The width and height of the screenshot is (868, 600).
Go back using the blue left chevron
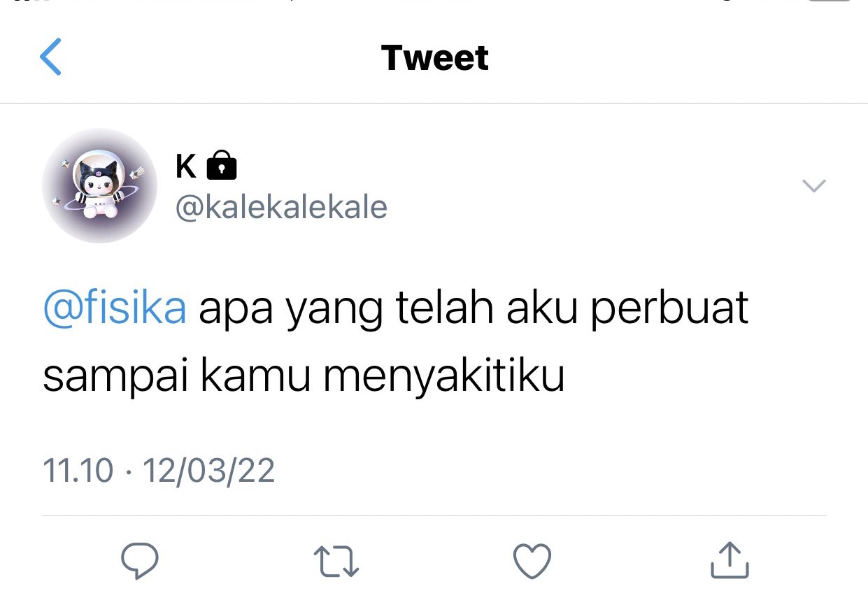pyautogui.click(x=50, y=57)
